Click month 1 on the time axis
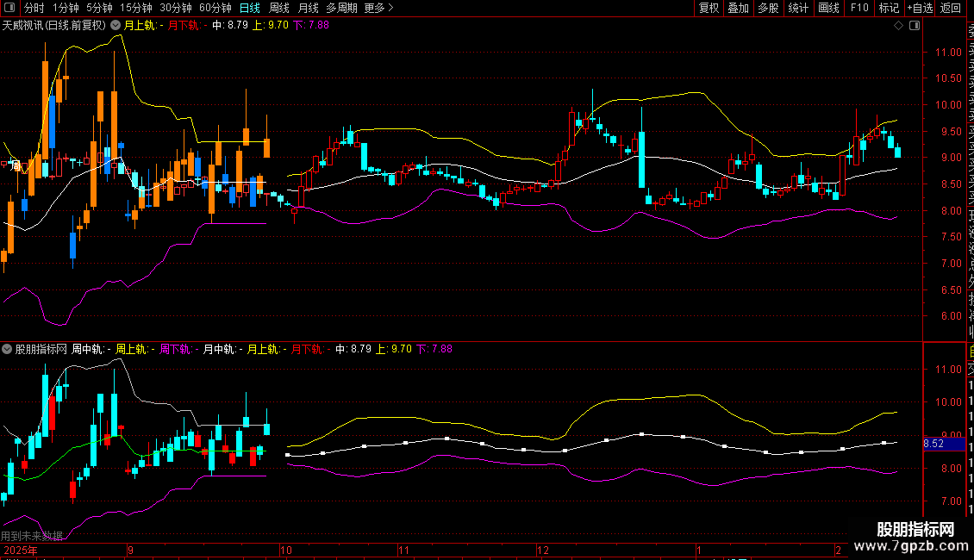The height and width of the screenshot is (560, 974). pyautogui.click(x=699, y=550)
